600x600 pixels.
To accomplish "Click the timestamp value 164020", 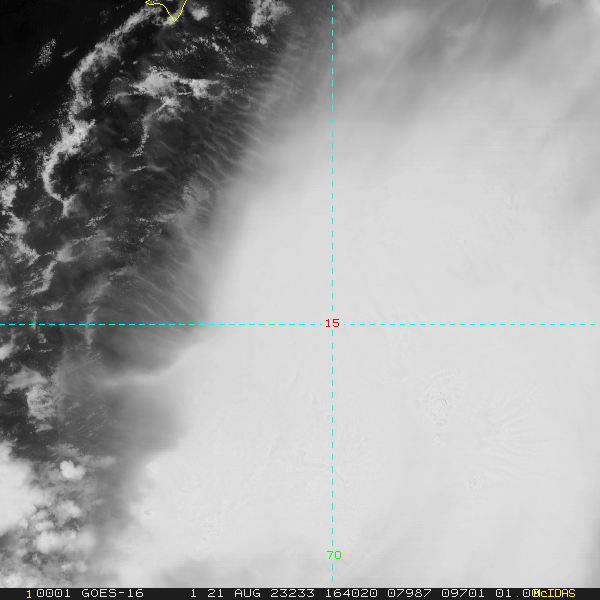I will coord(351,593).
